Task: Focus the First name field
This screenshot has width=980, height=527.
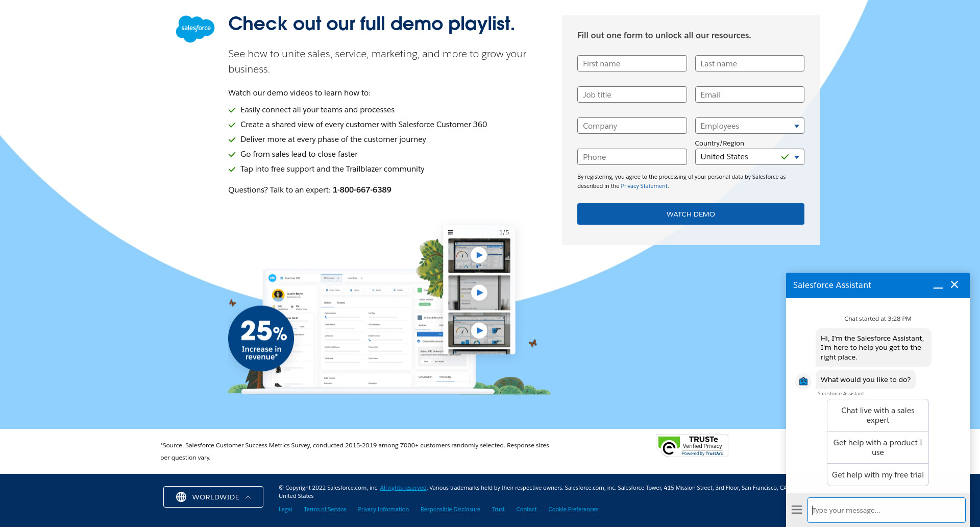Action: tap(632, 63)
